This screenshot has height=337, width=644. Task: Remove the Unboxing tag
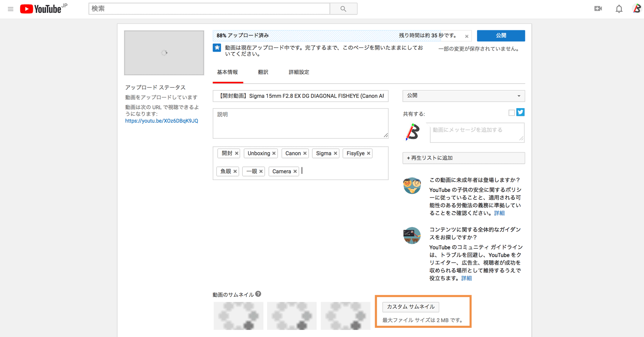(274, 154)
